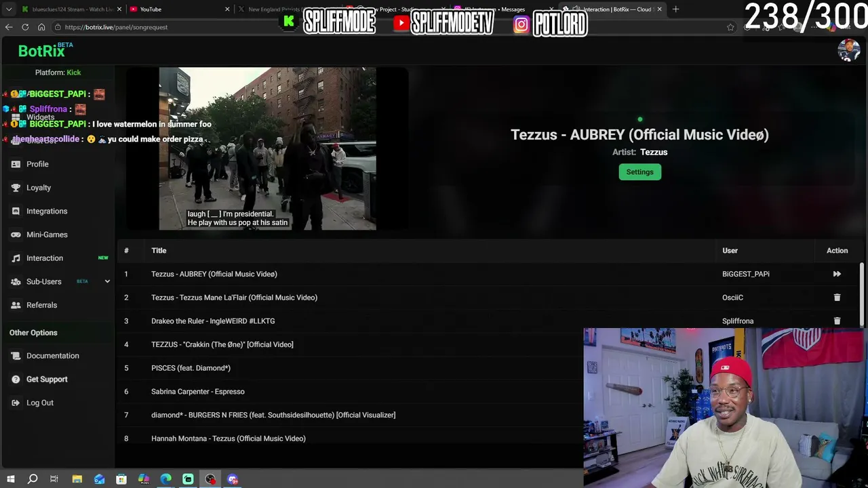Screen dimensions: 868x488
Task: Select the Sabrina Carpenter - Espresso row
Action: coord(198,392)
